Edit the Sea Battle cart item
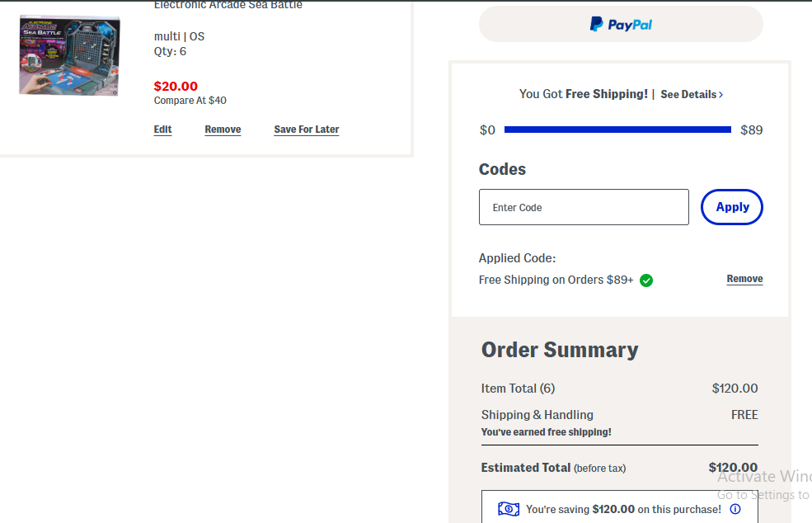 (x=162, y=129)
